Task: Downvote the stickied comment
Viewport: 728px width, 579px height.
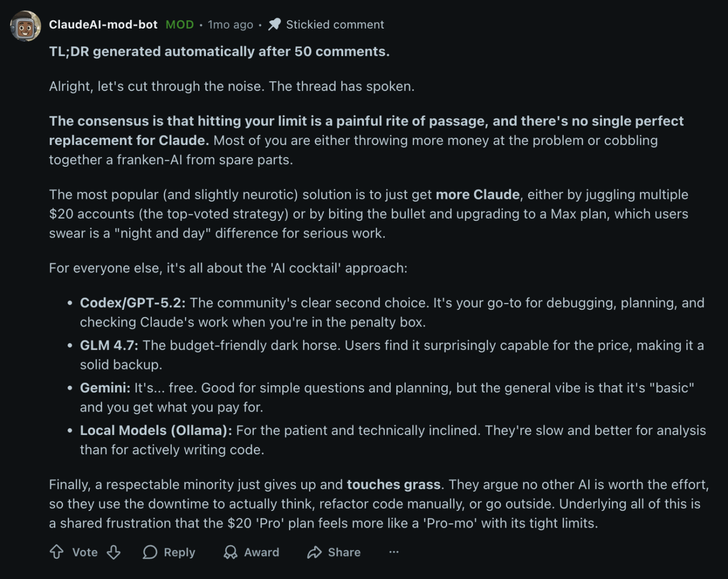Action: pyautogui.click(x=114, y=552)
